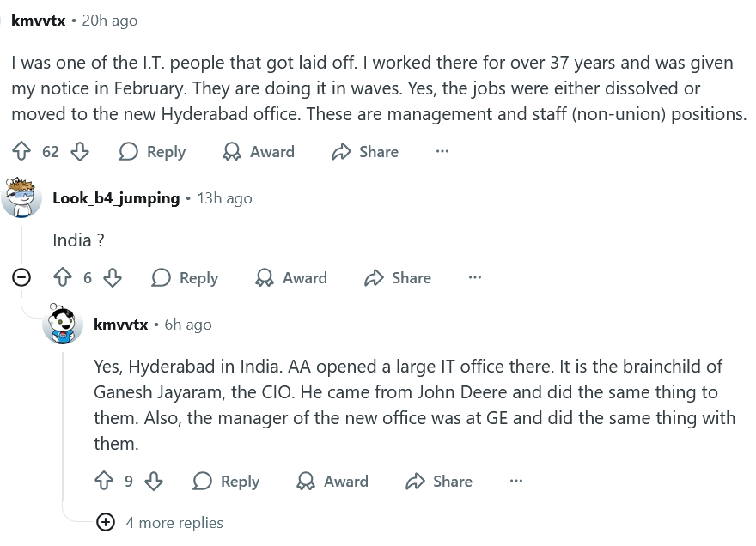Give an award to the Hyderabad reply

tap(332, 482)
